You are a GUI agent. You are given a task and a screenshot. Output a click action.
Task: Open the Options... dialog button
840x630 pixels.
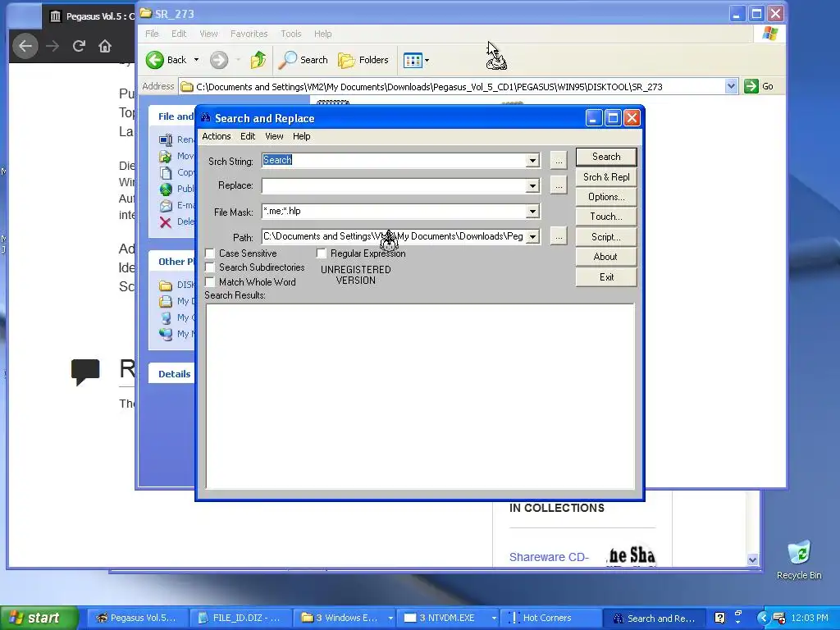click(x=606, y=197)
